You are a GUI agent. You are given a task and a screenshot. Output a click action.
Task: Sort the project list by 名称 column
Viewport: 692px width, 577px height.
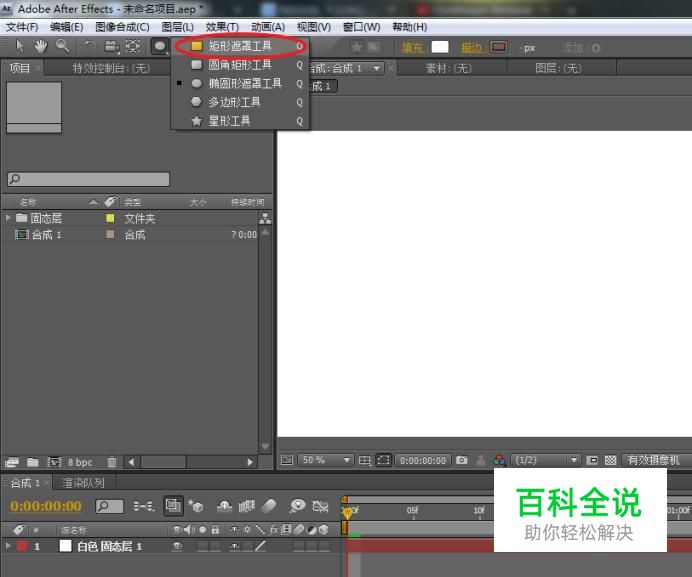[28, 202]
